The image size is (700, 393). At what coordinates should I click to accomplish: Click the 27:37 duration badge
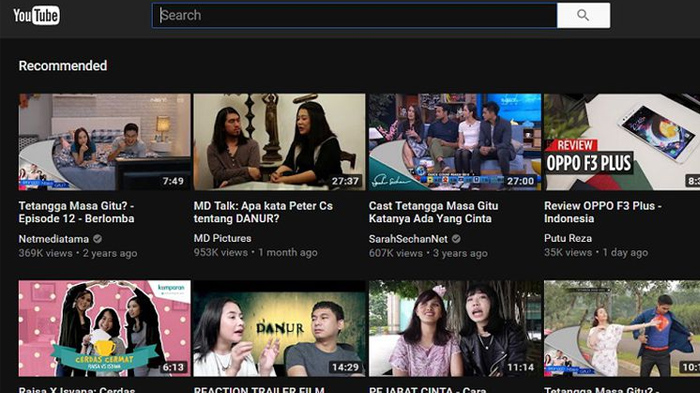pyautogui.click(x=345, y=181)
